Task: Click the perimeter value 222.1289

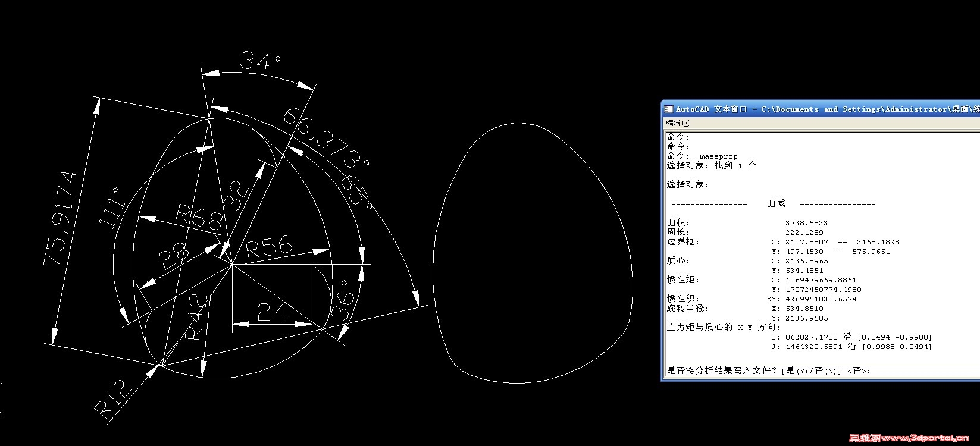Action: pos(804,233)
